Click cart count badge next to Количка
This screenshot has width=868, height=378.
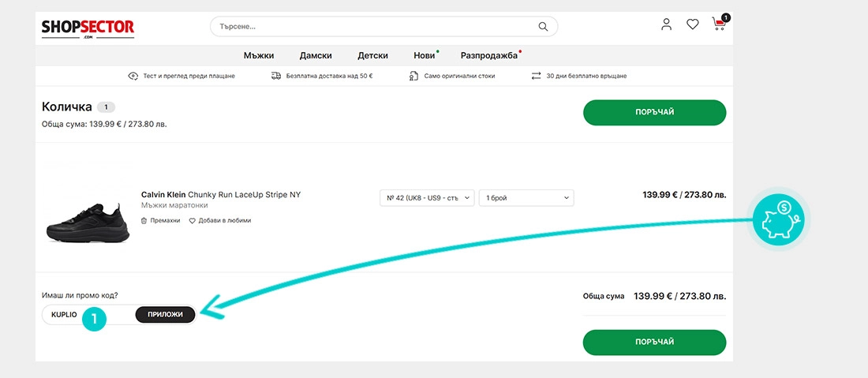click(107, 107)
